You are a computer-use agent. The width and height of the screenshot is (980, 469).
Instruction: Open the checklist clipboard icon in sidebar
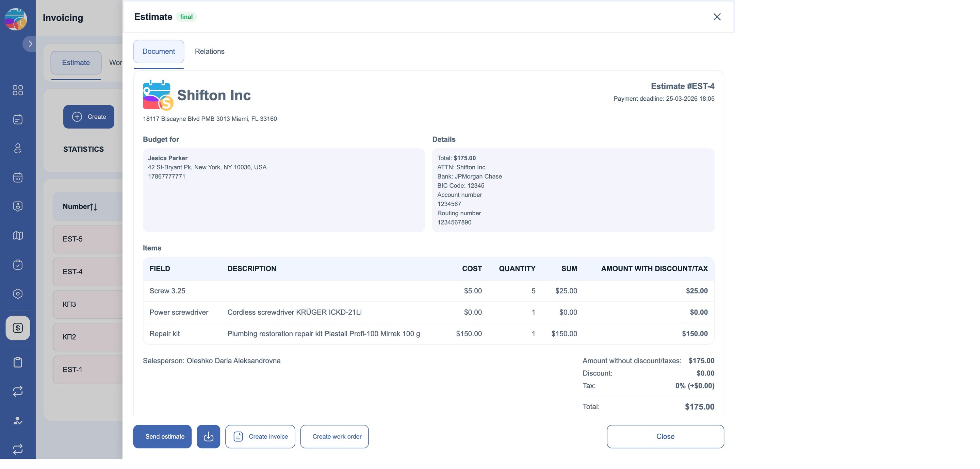pyautogui.click(x=18, y=265)
